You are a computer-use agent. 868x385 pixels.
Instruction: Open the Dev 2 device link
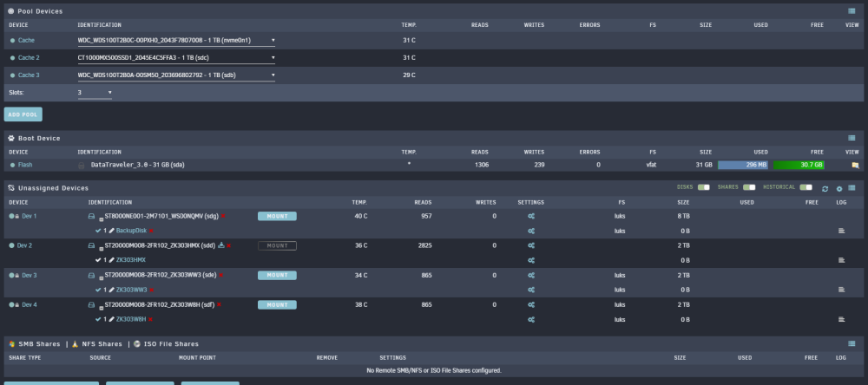24,245
